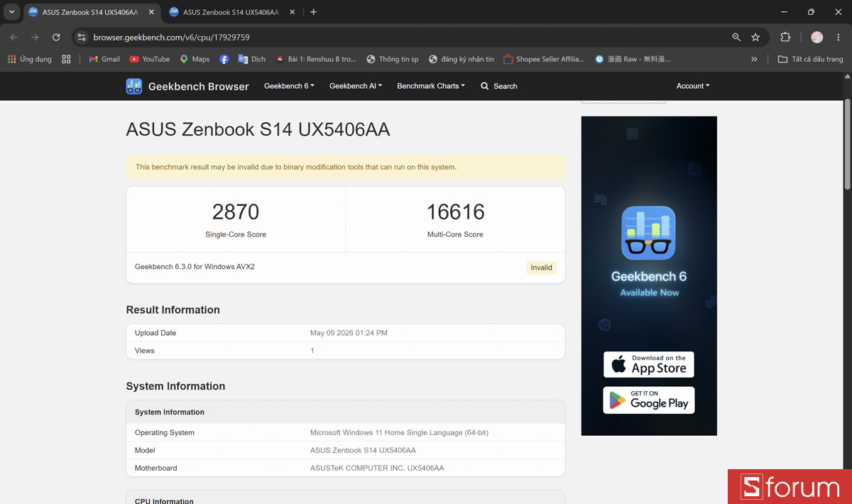
Task: Close the second ASUS Zenbook tab
Action: 293,12
